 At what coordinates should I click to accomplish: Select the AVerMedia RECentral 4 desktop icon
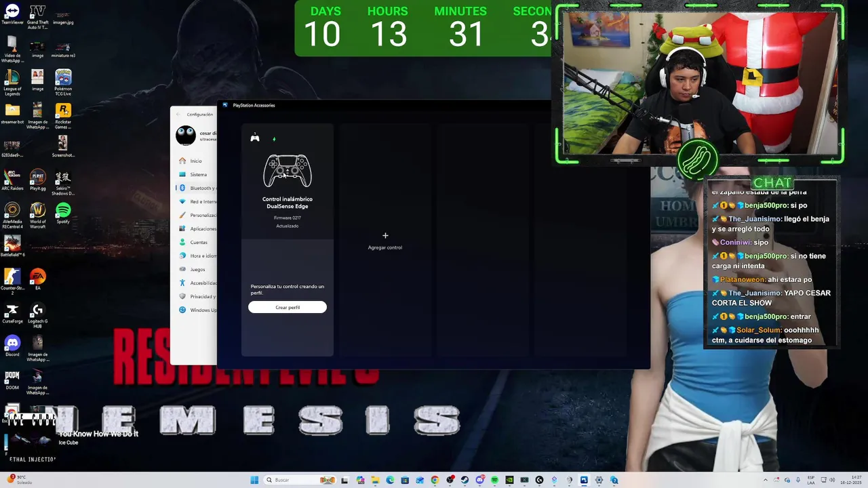[12, 216]
